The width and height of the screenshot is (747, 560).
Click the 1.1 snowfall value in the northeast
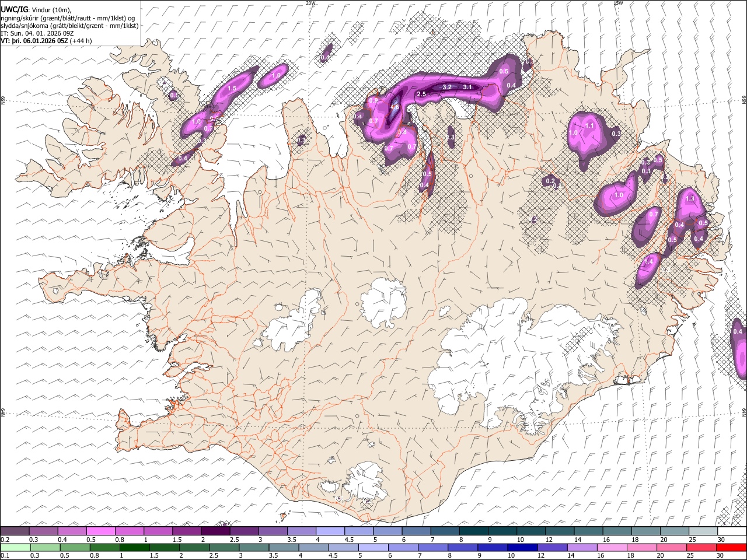coord(589,125)
